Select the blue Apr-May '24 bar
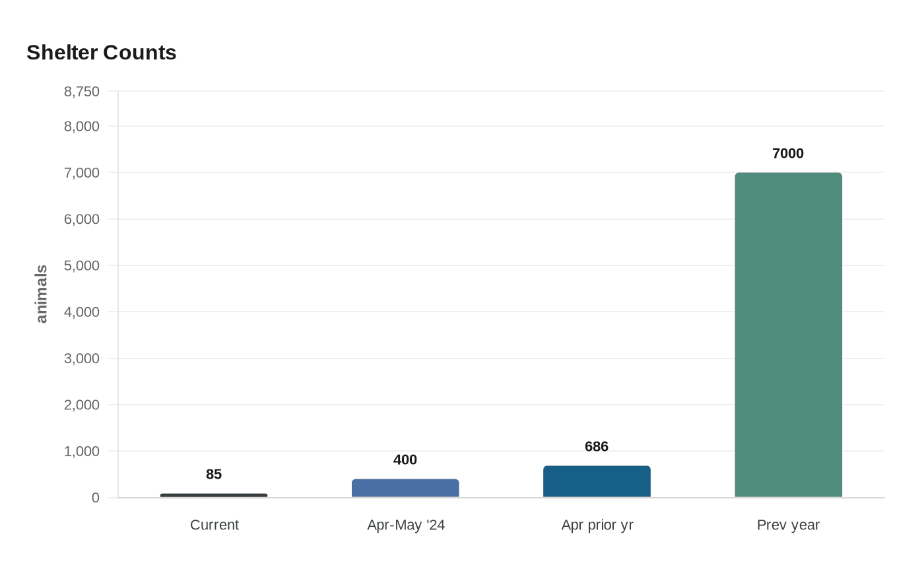 tap(405, 488)
